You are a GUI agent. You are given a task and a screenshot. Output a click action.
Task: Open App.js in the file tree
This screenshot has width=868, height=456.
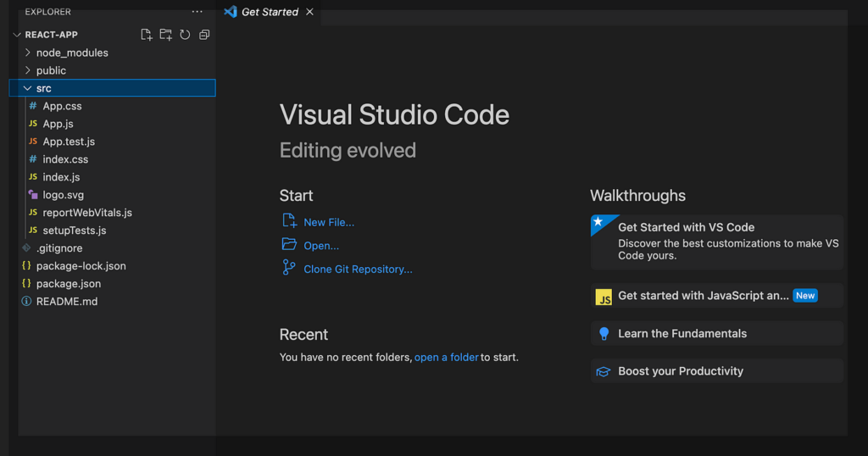point(58,124)
